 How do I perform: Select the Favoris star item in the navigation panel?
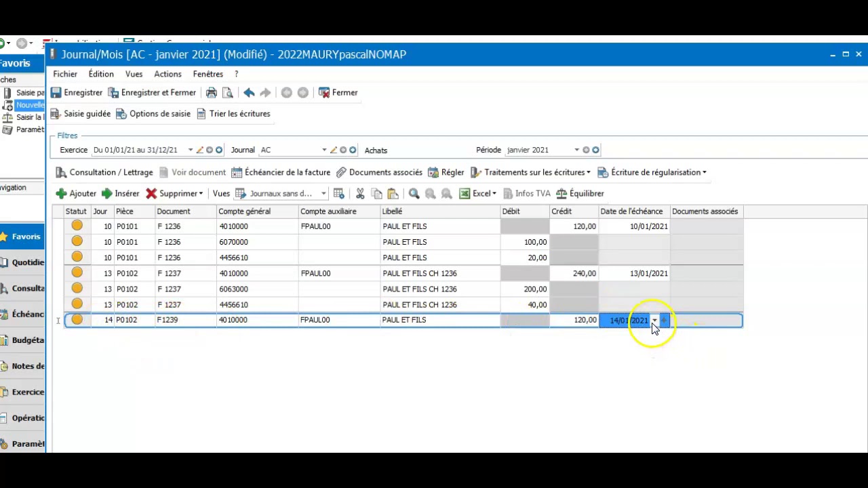click(x=22, y=237)
